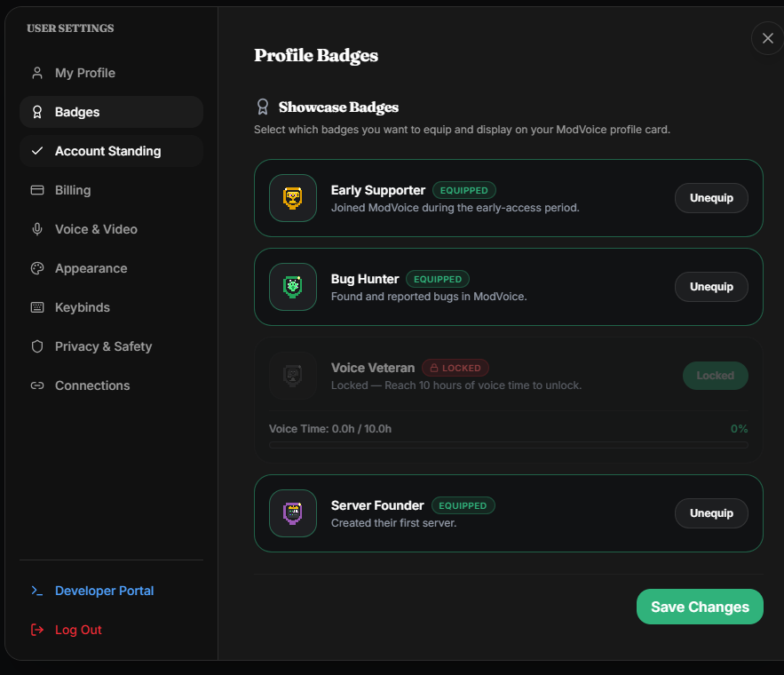
Task: Click the shield icon beside Privacy & Safety
Action: coord(37,346)
